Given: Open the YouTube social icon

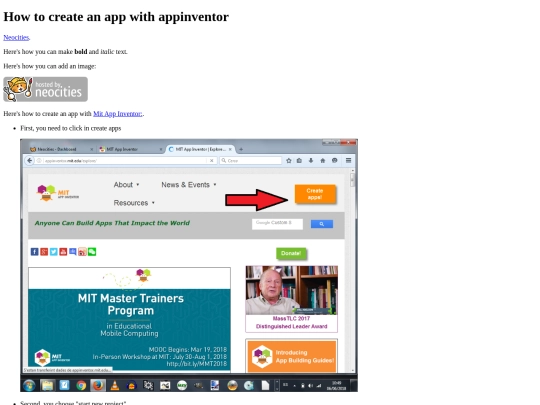Looking at the screenshot, I should (x=63, y=252).
